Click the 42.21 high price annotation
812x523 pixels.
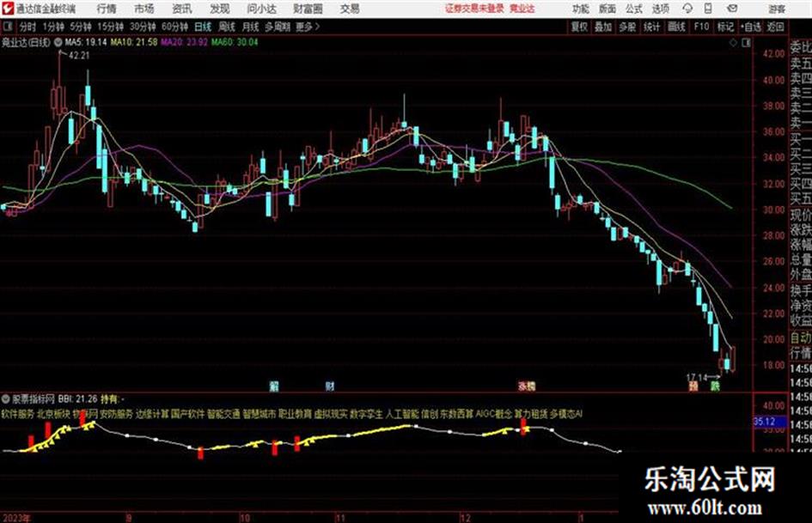pyautogui.click(x=79, y=56)
